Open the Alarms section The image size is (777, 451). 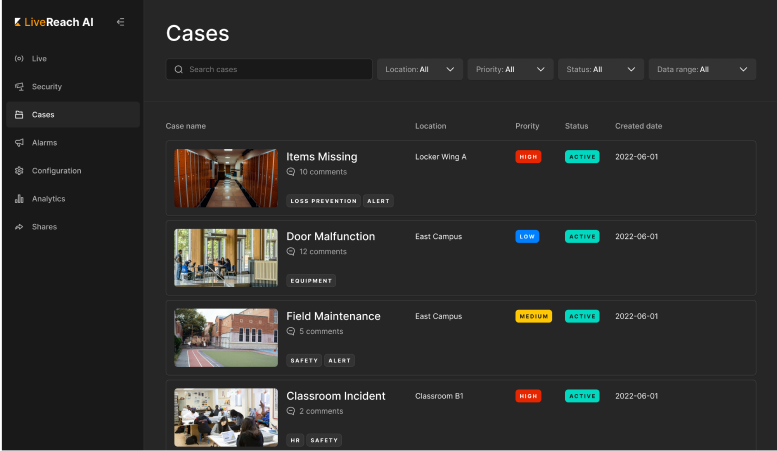point(73,143)
